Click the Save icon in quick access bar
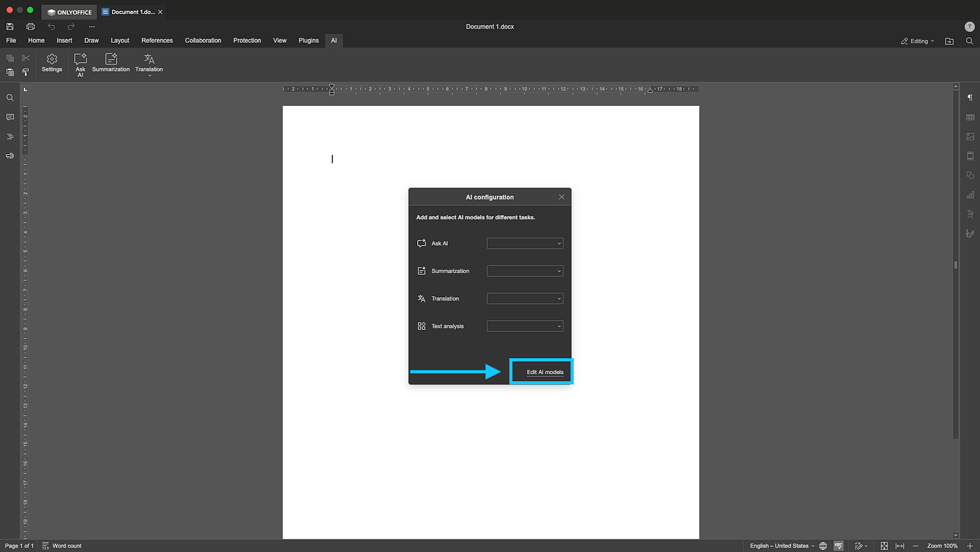 [10, 27]
